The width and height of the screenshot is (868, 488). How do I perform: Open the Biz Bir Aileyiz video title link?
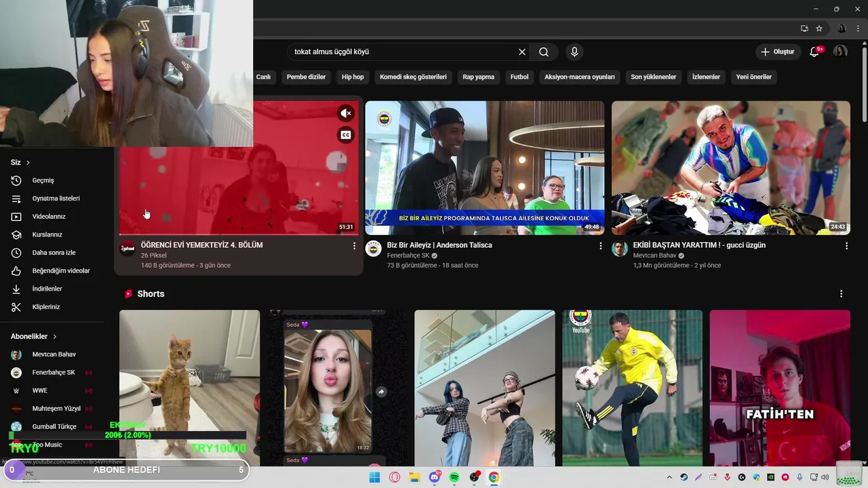pos(439,245)
